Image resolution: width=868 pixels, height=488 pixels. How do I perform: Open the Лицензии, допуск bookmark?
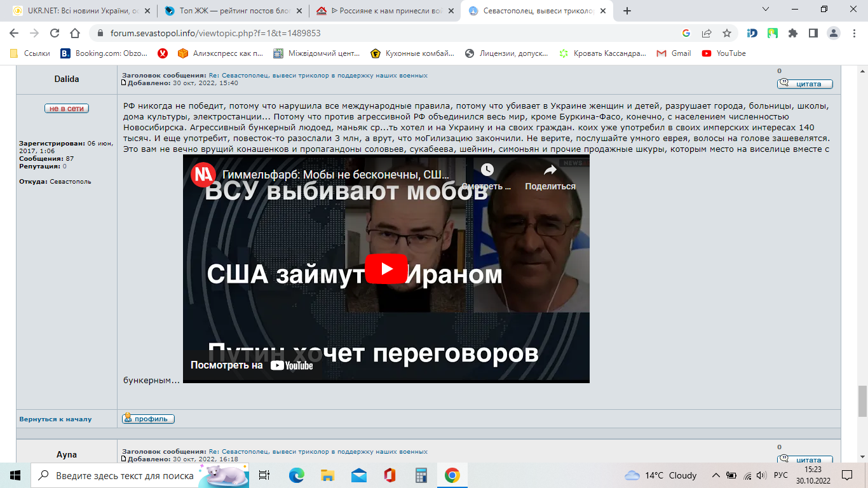[x=506, y=53]
